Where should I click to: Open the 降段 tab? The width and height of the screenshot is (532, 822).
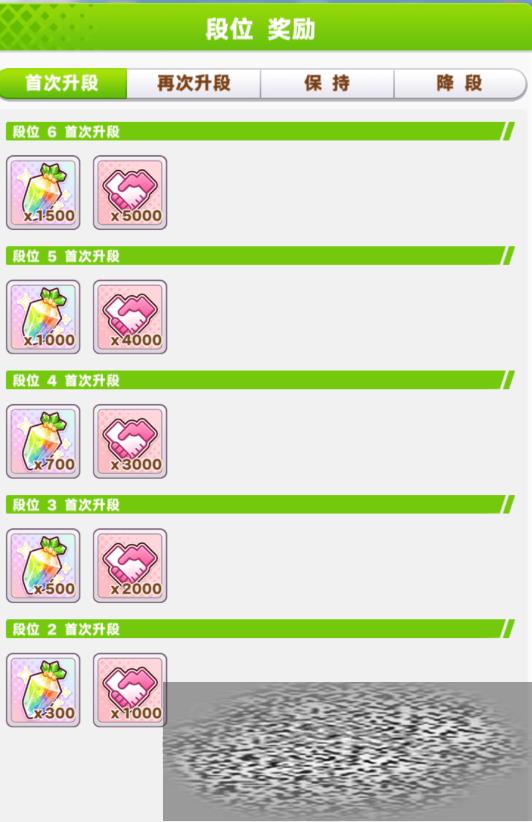point(460,83)
